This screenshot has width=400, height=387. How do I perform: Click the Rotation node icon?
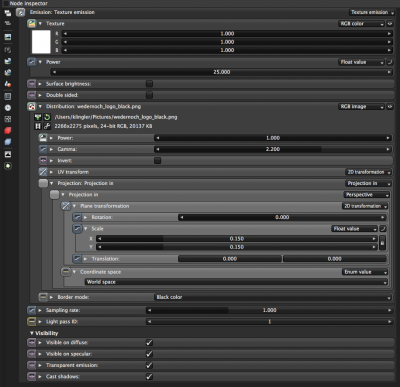[77, 217]
